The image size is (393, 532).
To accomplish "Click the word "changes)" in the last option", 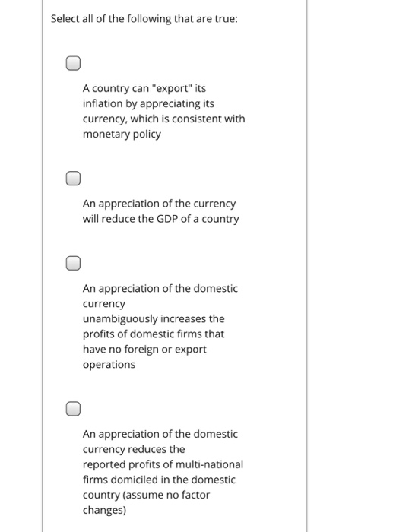I will point(105,510).
